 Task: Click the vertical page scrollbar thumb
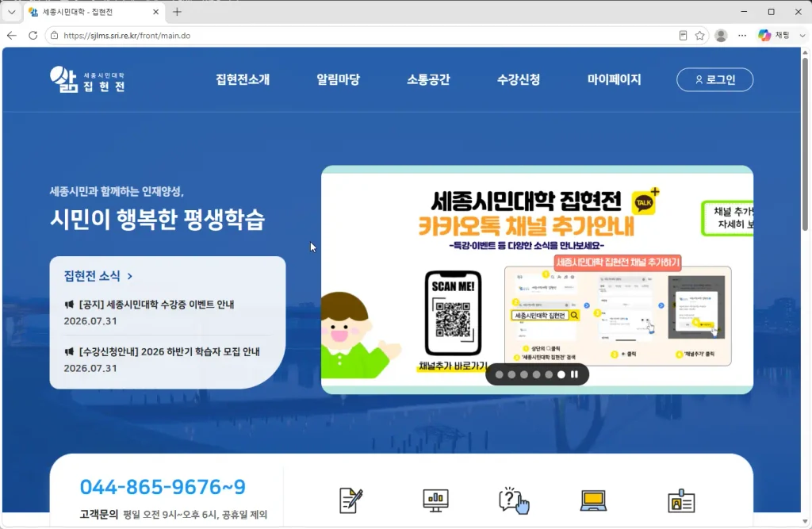click(x=805, y=144)
